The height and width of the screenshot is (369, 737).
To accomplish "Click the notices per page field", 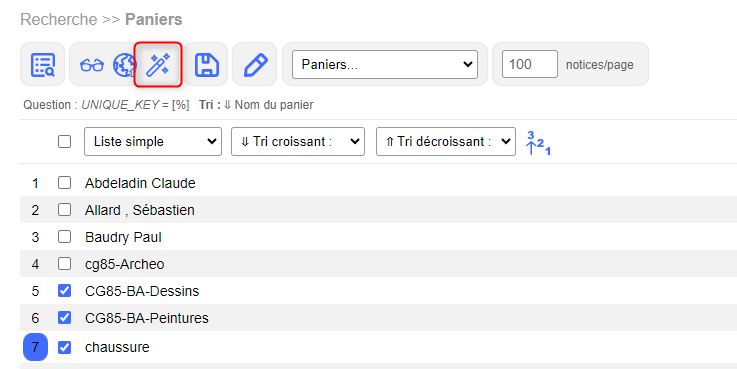I will 530,64.
